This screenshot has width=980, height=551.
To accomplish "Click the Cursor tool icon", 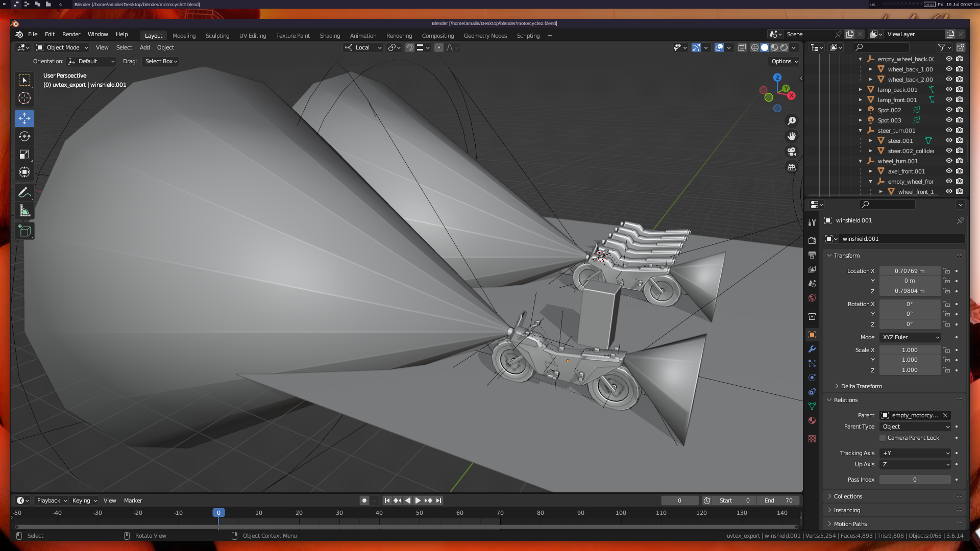I will pos(24,98).
